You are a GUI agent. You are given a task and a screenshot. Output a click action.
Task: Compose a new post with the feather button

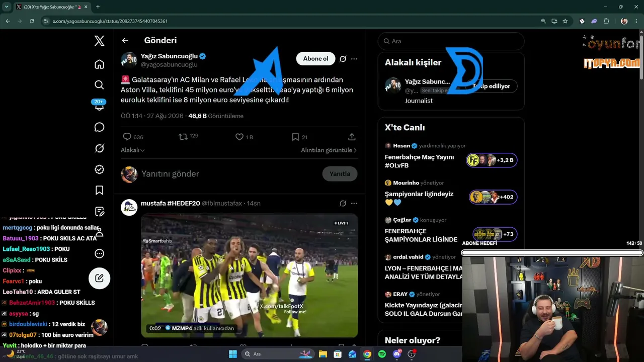pos(99,278)
